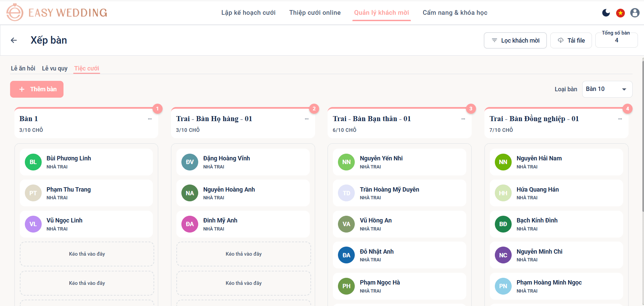644x306 pixels.
Task: Open Cẩm nang & khóa học menu
Action: [x=455, y=13]
